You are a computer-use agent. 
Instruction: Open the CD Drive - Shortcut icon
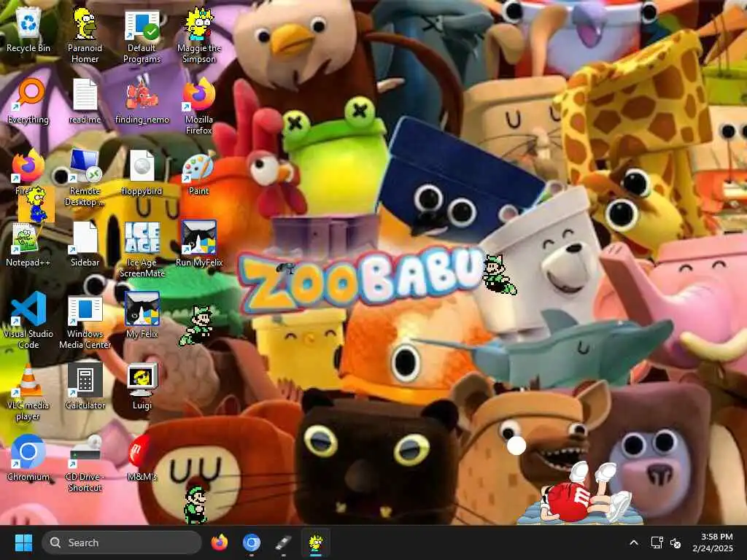click(85, 464)
